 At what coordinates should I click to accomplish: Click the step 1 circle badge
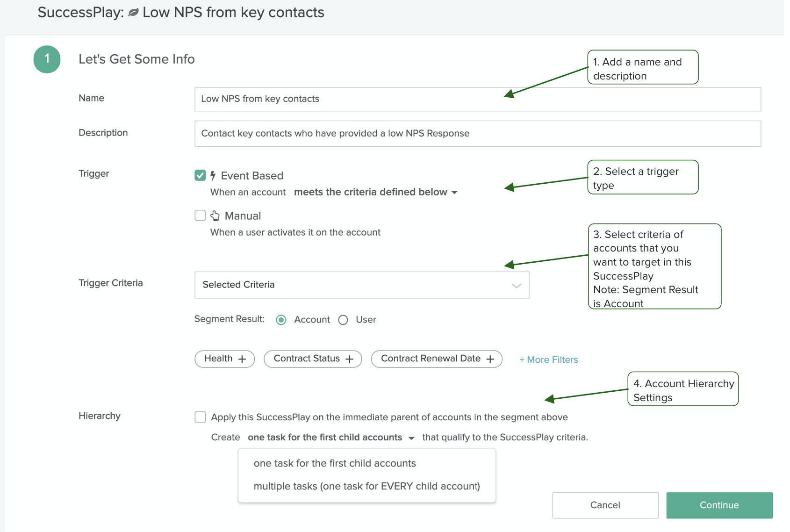(x=47, y=59)
